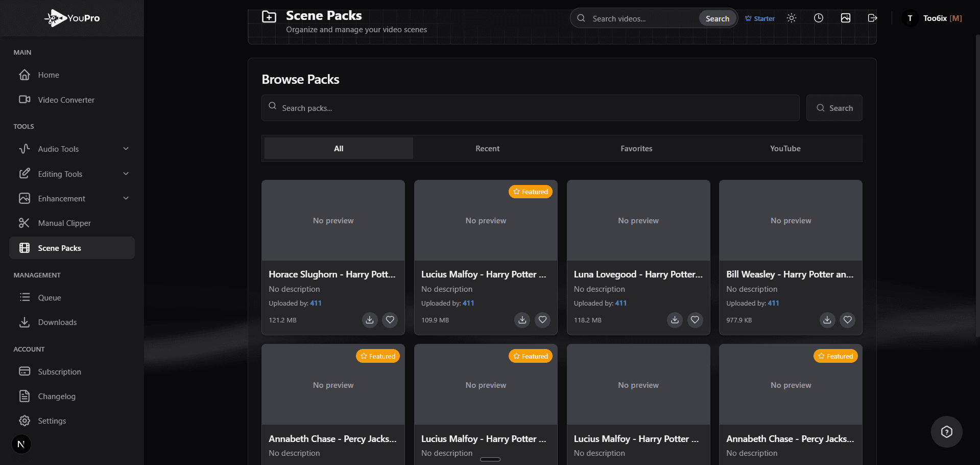Open Settings from the sidebar
The width and height of the screenshot is (980, 465).
(72, 421)
